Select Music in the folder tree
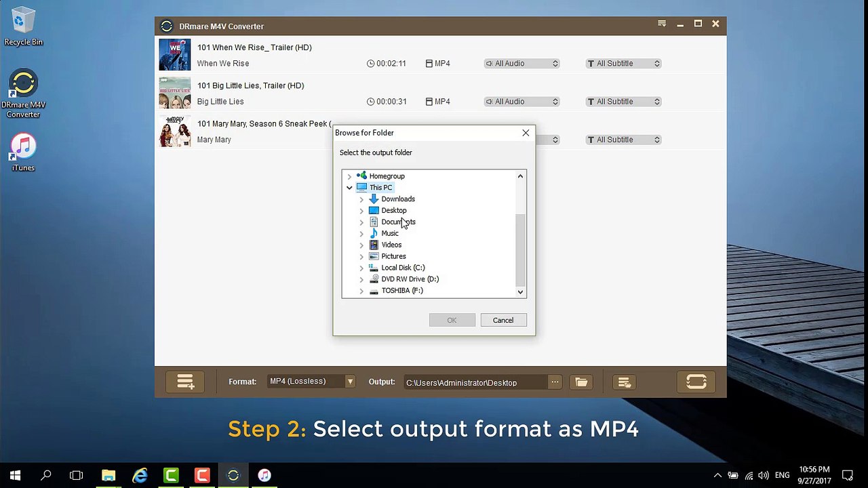 (390, 234)
